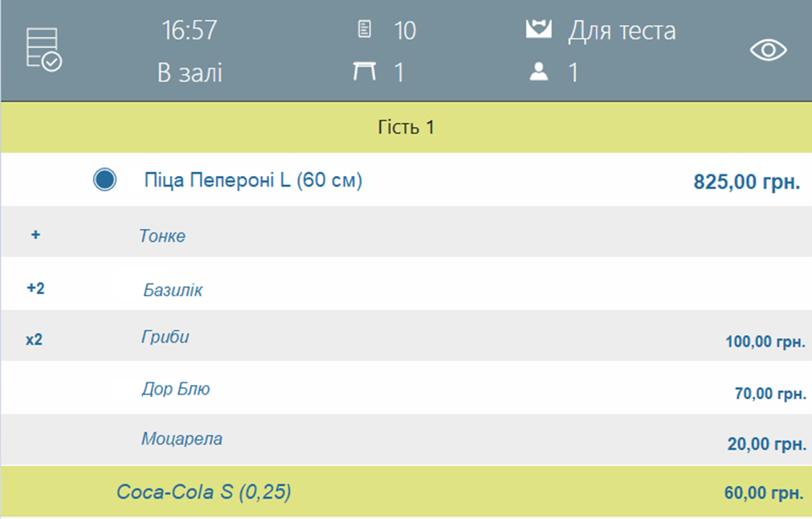This screenshot has width=812, height=519.
Task: Toggle the eye visibility icon
Action: 769,51
